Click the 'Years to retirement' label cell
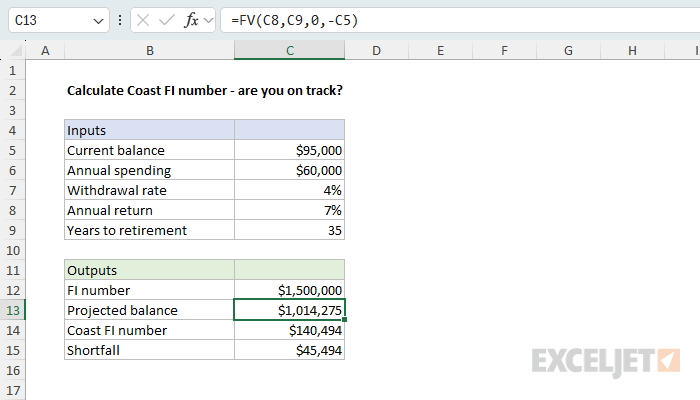This screenshot has width=700, height=400. point(150,230)
